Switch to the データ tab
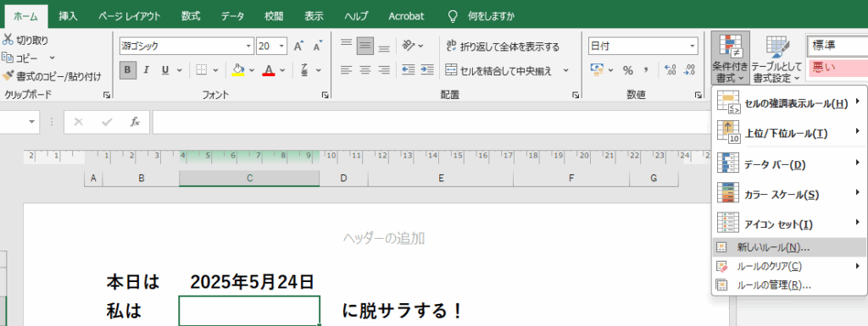Screen dimensions: 868x326 tap(232, 16)
